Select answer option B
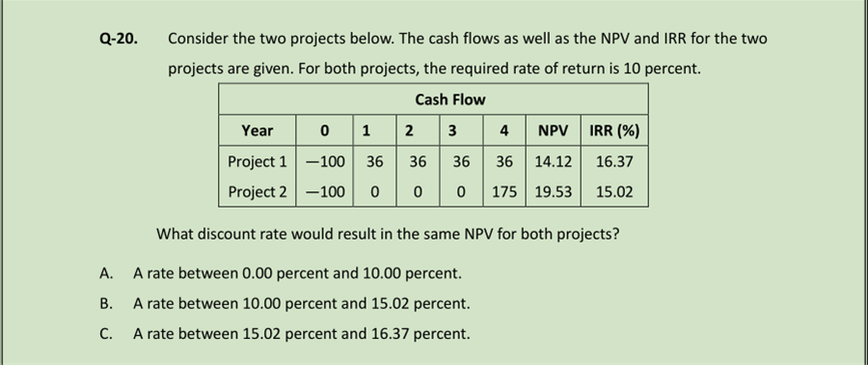 tap(285, 303)
